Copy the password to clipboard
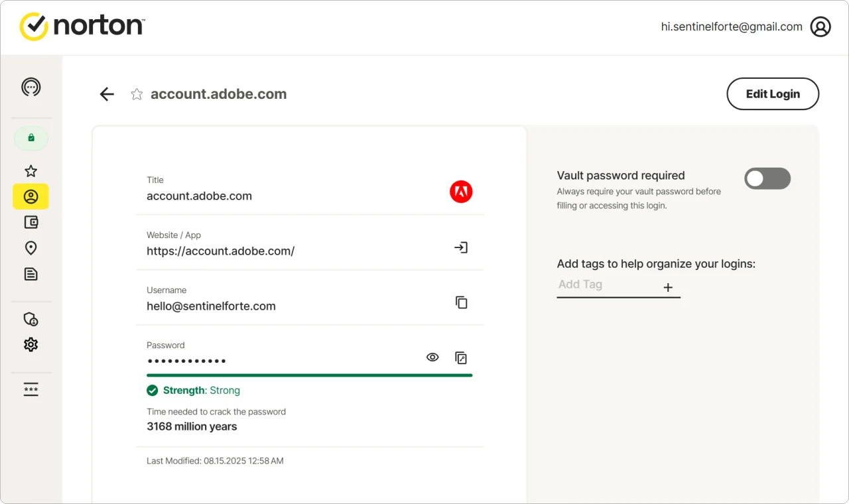Image resolution: width=849 pixels, height=504 pixels. click(462, 358)
